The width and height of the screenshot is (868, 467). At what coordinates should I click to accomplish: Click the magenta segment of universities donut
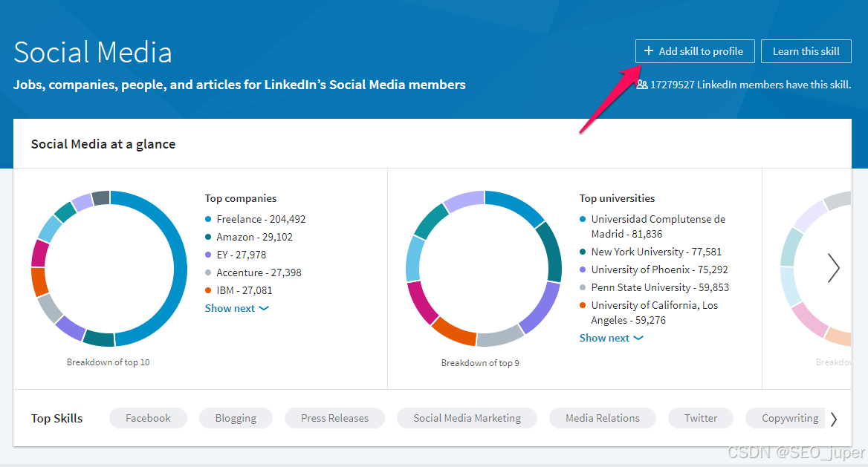click(x=420, y=301)
